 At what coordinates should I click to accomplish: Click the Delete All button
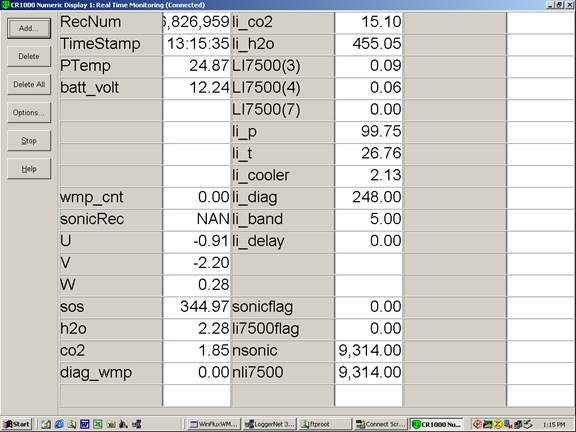click(29, 84)
